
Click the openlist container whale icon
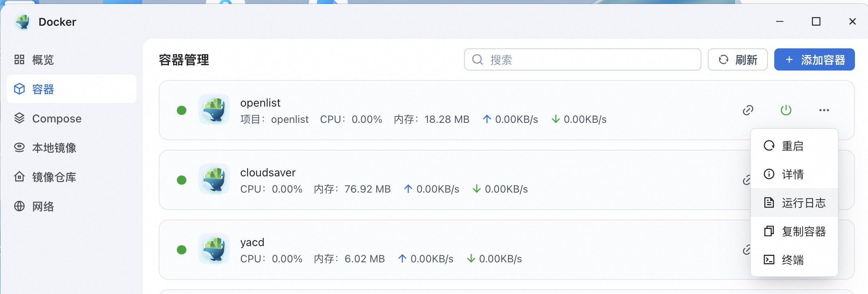214,110
